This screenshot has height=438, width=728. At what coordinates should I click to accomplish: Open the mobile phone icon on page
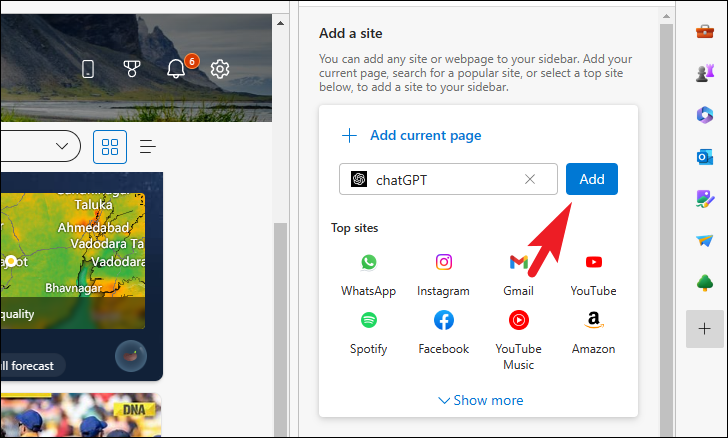88,69
